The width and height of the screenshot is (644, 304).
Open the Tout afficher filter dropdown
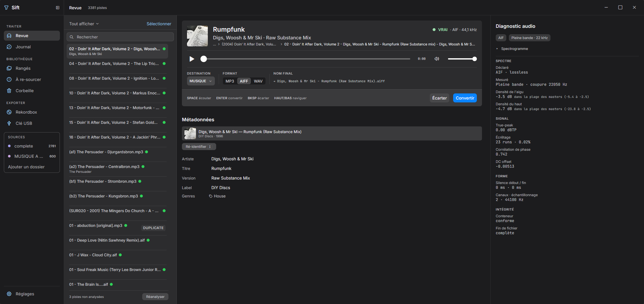click(84, 24)
